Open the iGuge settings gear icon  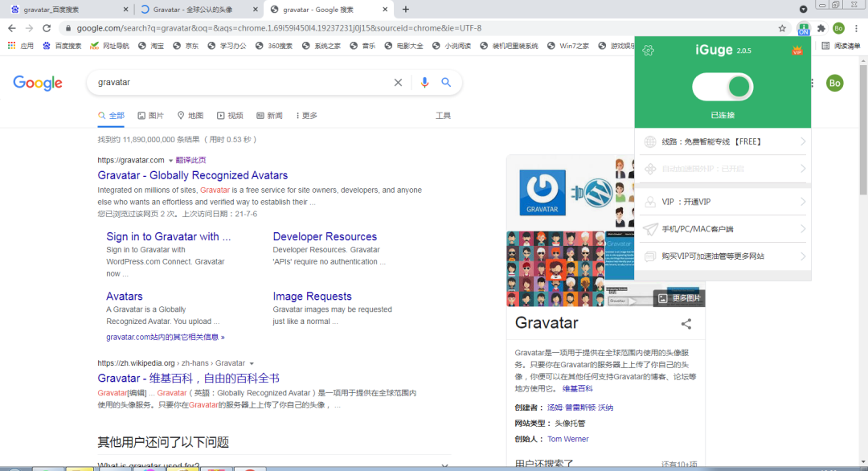(x=649, y=49)
